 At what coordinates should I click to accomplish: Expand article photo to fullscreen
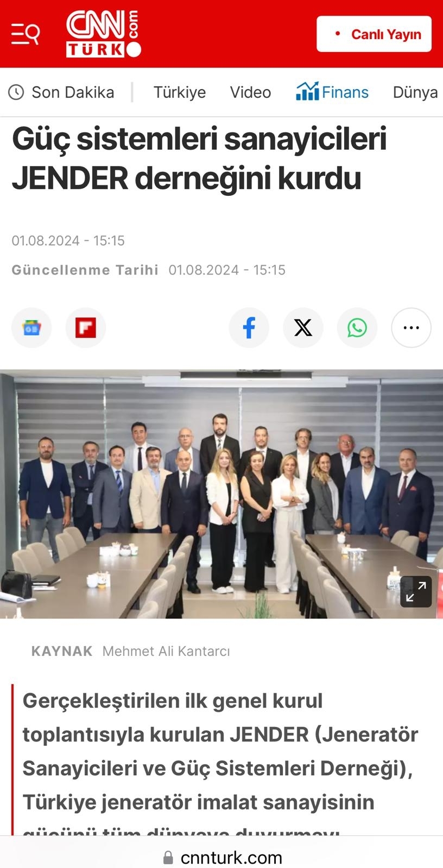click(x=416, y=591)
